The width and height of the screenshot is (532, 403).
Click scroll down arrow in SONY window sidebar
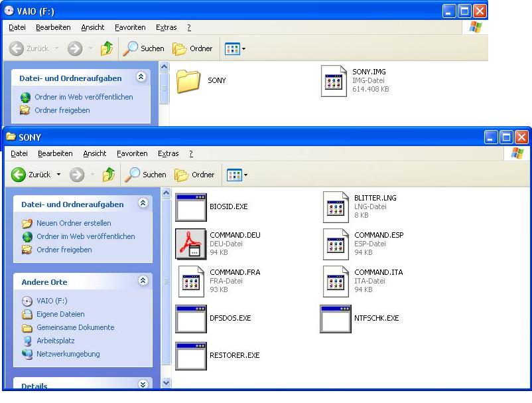click(166, 382)
